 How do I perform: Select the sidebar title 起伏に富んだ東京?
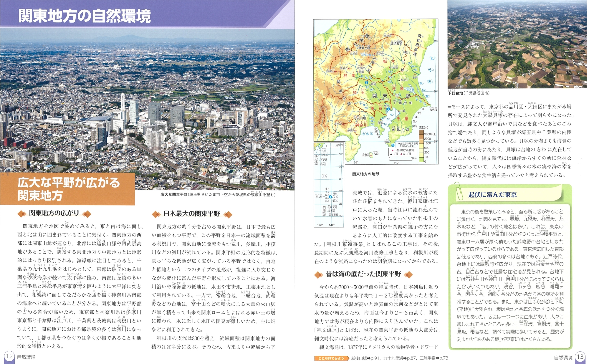[x=493, y=195]
